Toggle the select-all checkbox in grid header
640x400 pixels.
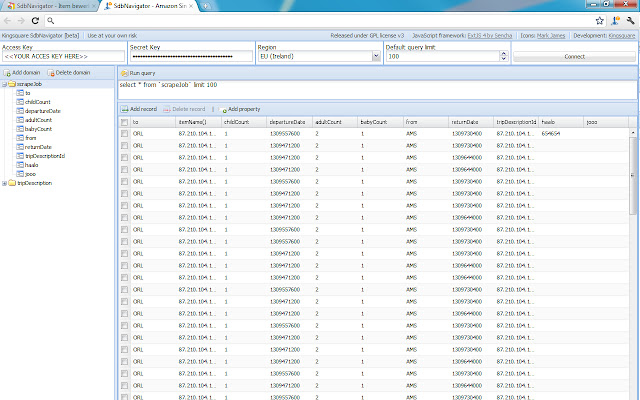tap(124, 121)
